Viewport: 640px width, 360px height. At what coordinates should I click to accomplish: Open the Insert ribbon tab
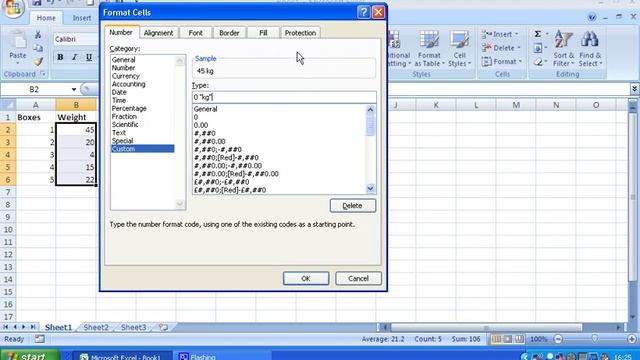click(82, 18)
